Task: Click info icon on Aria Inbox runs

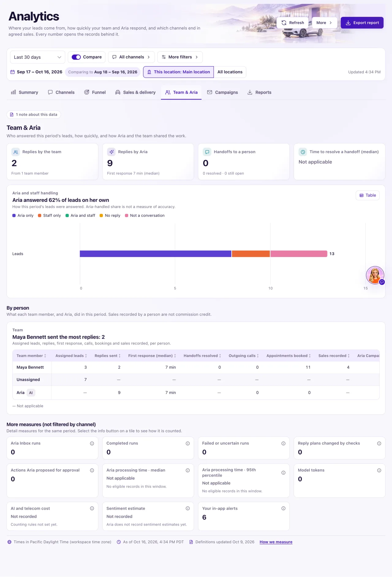Action: point(92,443)
